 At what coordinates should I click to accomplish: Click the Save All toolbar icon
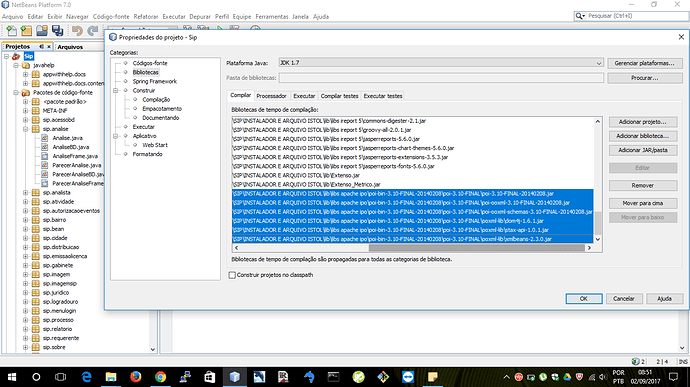[x=57, y=30]
